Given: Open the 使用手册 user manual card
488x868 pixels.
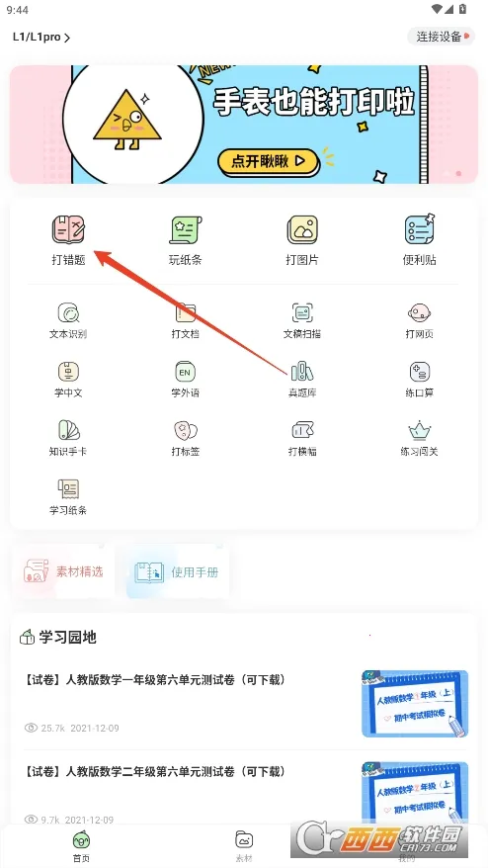Looking at the screenshot, I should click(x=178, y=571).
